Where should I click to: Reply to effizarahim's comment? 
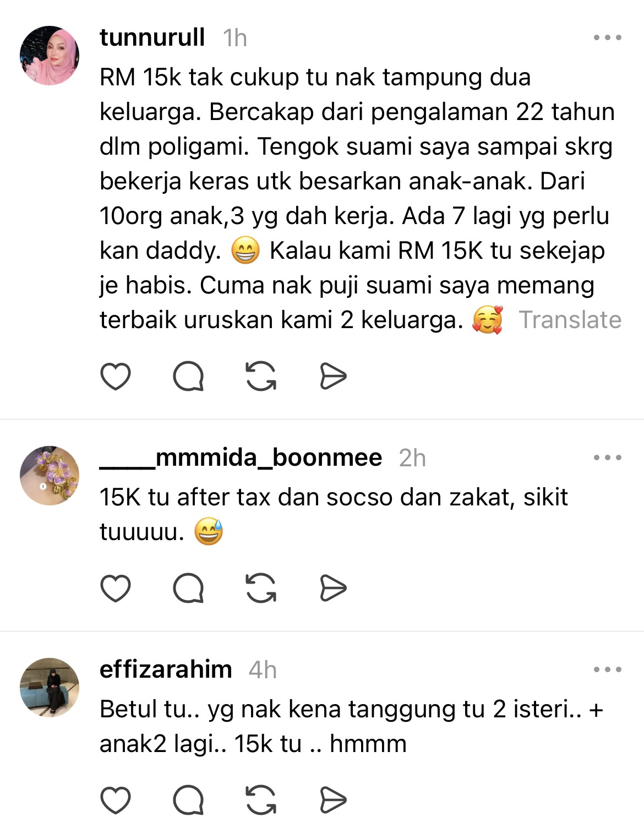[x=188, y=800]
